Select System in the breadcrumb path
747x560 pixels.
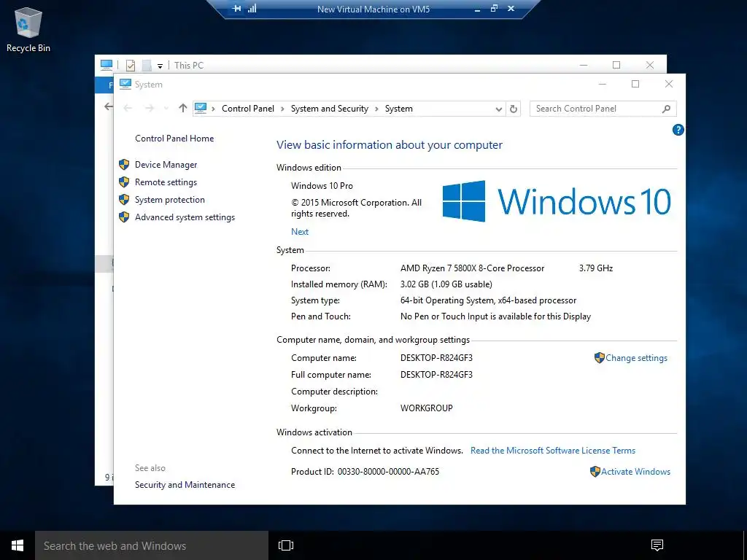(x=399, y=109)
